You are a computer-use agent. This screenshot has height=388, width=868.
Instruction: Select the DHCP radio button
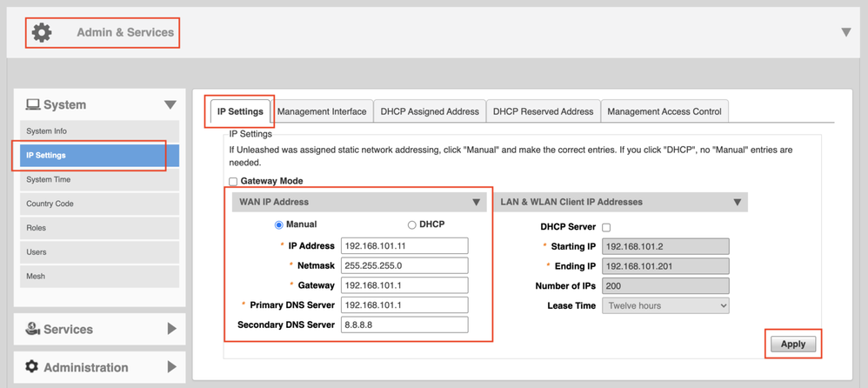(x=412, y=224)
